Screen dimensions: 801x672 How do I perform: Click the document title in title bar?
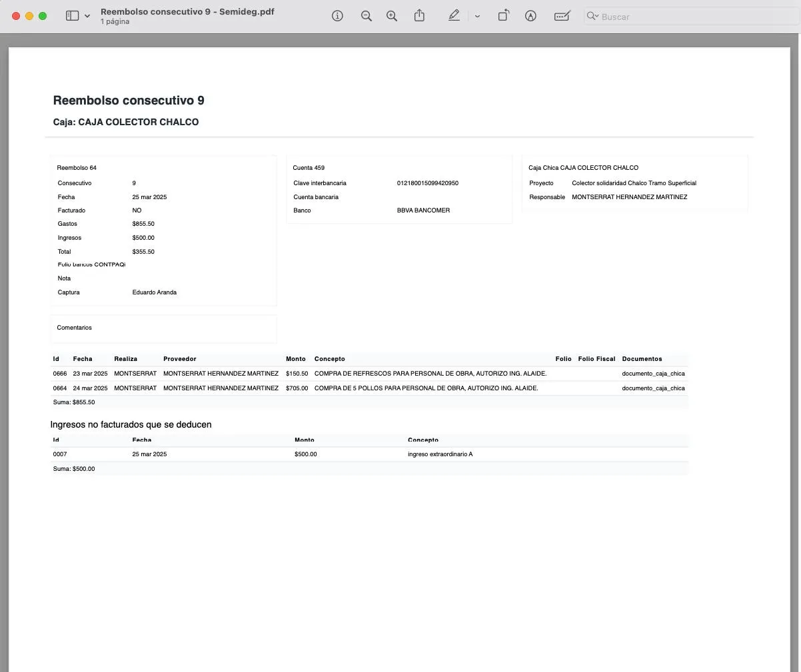(187, 11)
